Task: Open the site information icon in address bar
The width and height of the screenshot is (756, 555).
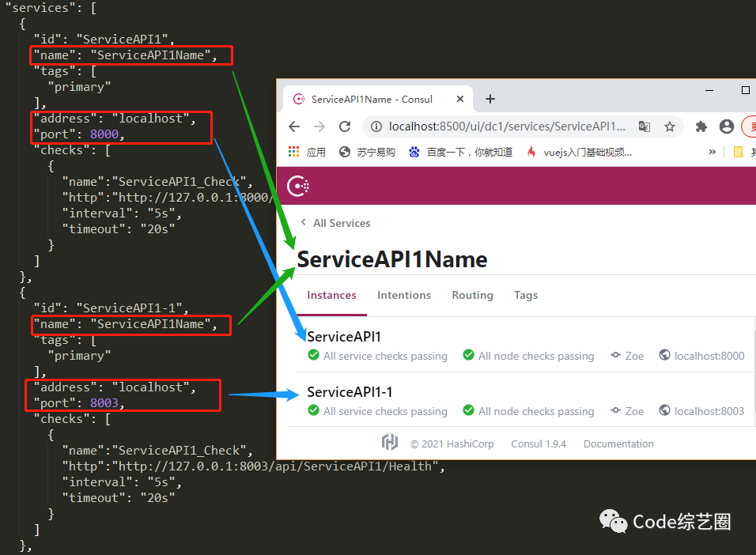Action: (376, 126)
